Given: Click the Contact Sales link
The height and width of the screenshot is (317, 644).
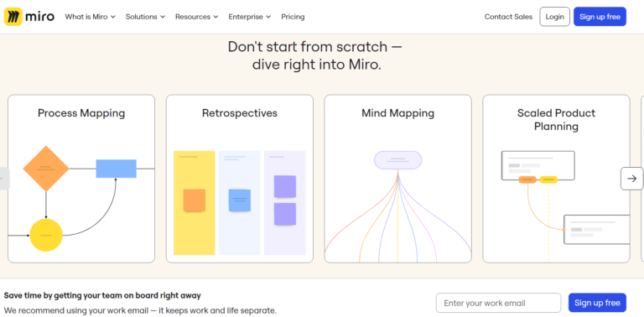Looking at the screenshot, I should coord(508,17).
